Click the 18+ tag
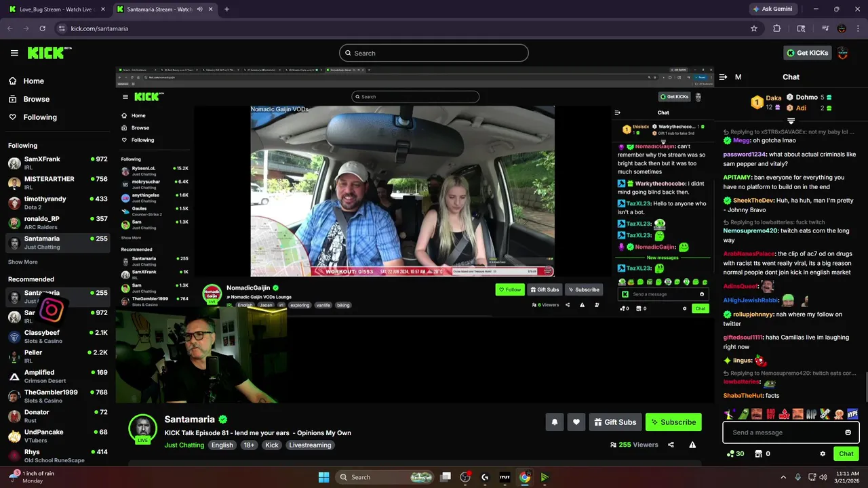The height and width of the screenshot is (488, 868). click(x=249, y=445)
